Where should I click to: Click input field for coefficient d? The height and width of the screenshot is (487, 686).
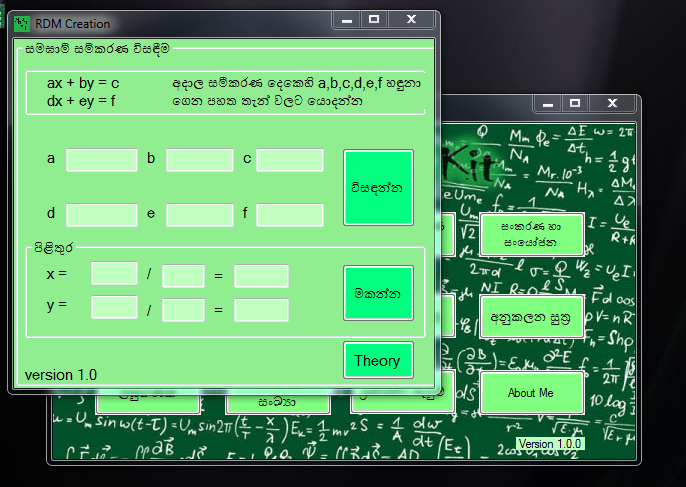(x=102, y=215)
